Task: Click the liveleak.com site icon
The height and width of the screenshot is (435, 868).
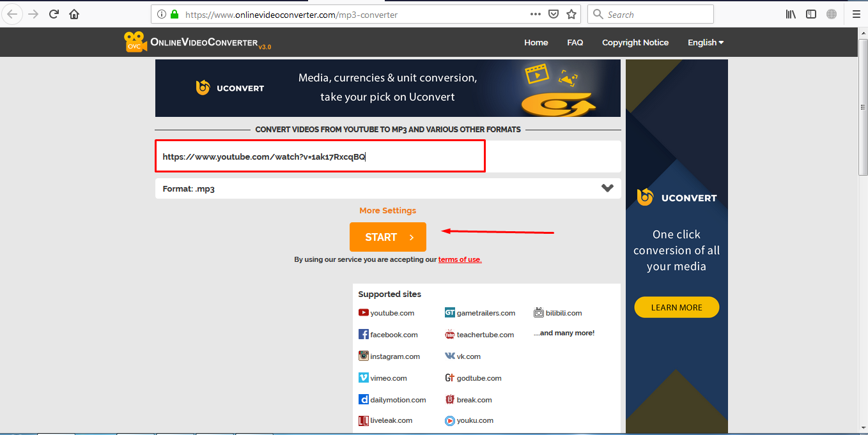Action: tap(364, 420)
